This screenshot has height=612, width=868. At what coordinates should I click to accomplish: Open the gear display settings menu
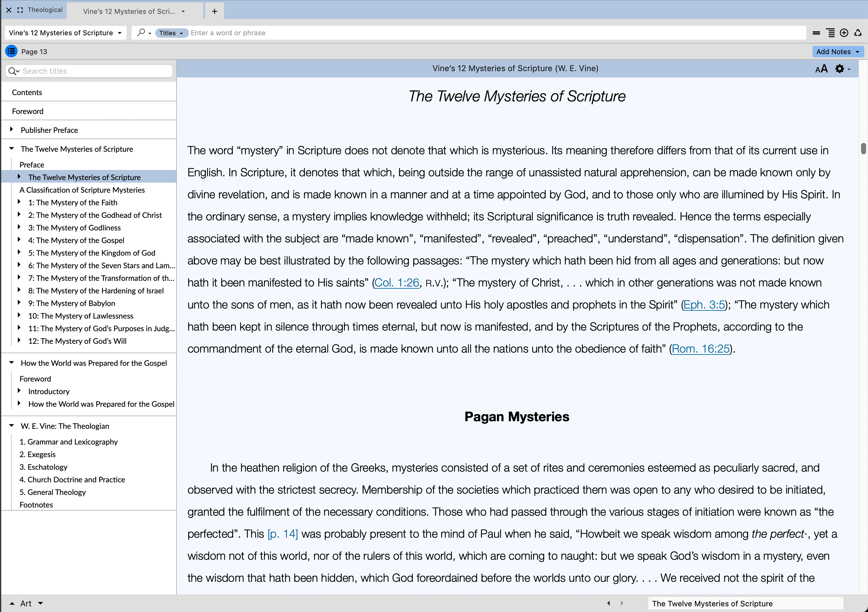click(840, 69)
